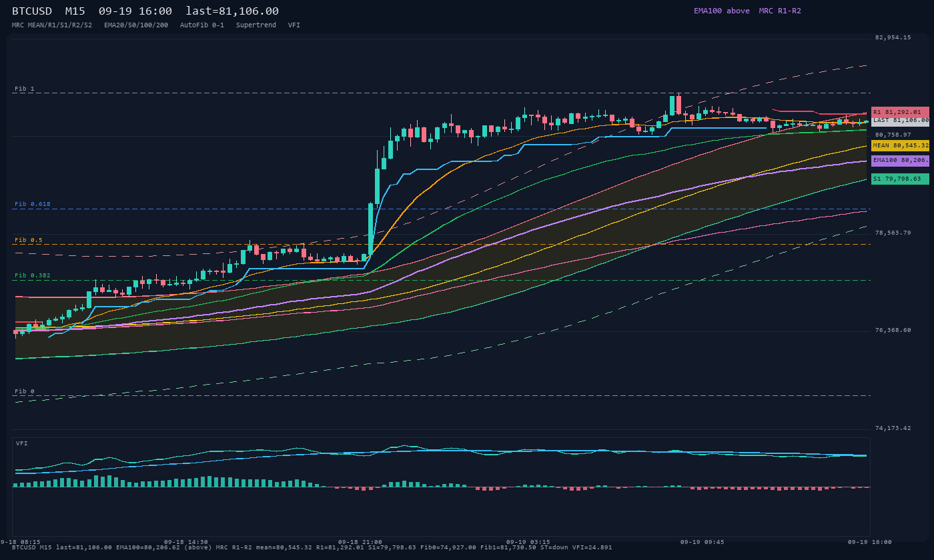The width and height of the screenshot is (934, 560).
Task: Select the 09-19 09:45 time axis label
Action: [x=703, y=542]
